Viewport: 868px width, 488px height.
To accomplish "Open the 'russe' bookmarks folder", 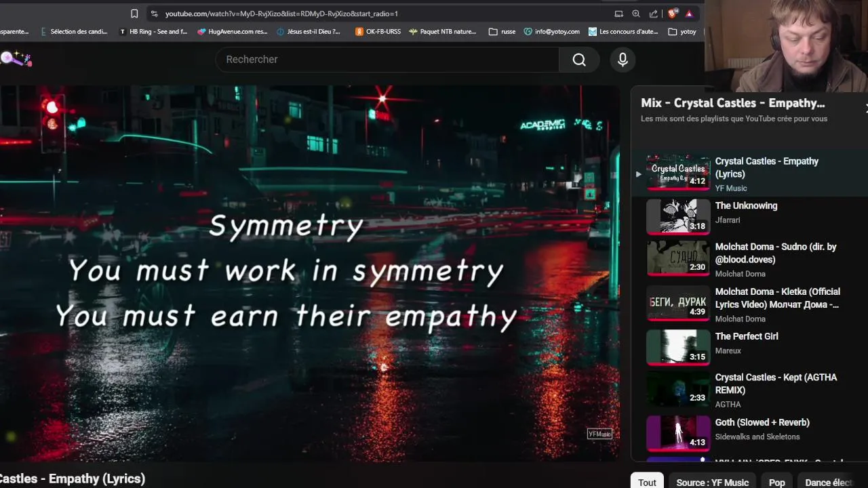I will tap(502, 31).
